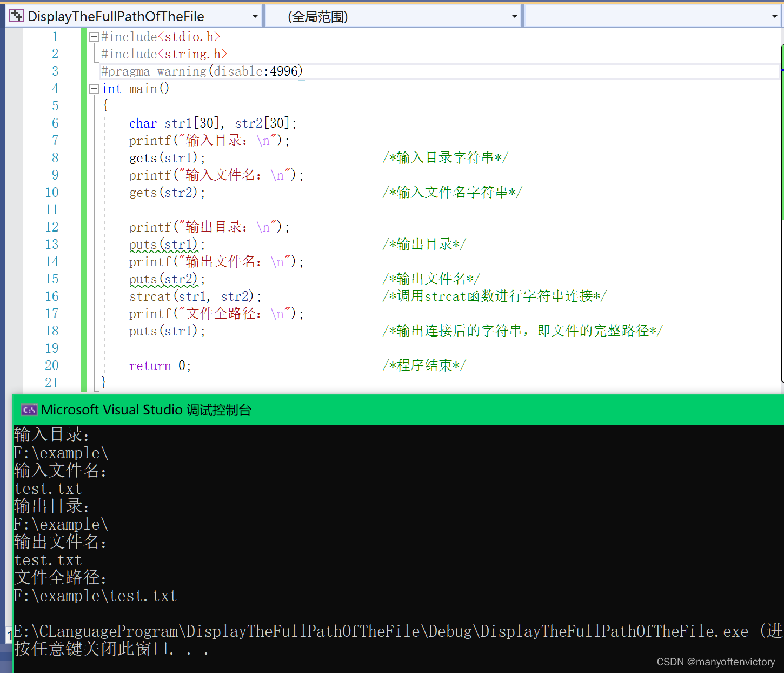Screen dimensions: 784x673
Task: Click the comment /*输入文件名字符串*/
Action: click(453, 193)
